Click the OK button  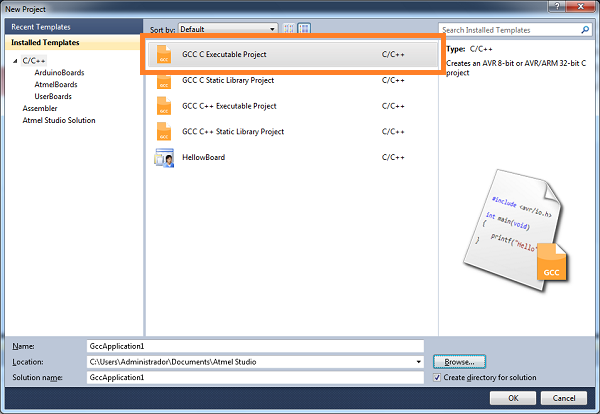click(x=513, y=398)
